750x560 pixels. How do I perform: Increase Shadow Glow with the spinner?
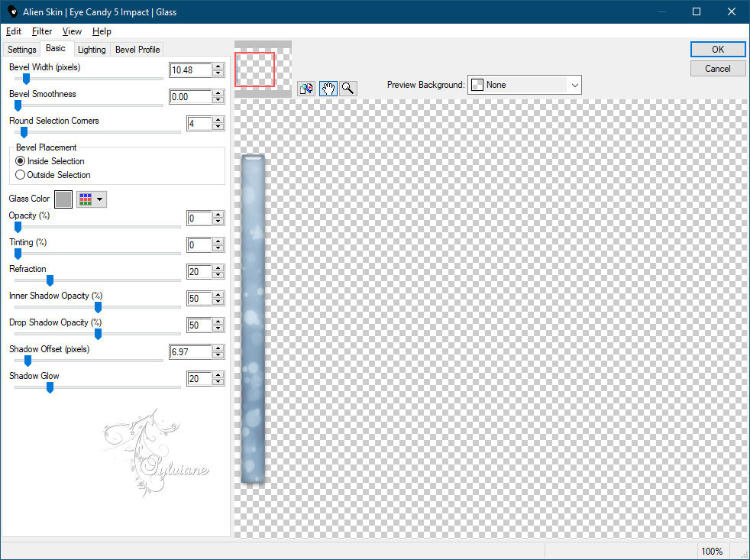point(218,375)
